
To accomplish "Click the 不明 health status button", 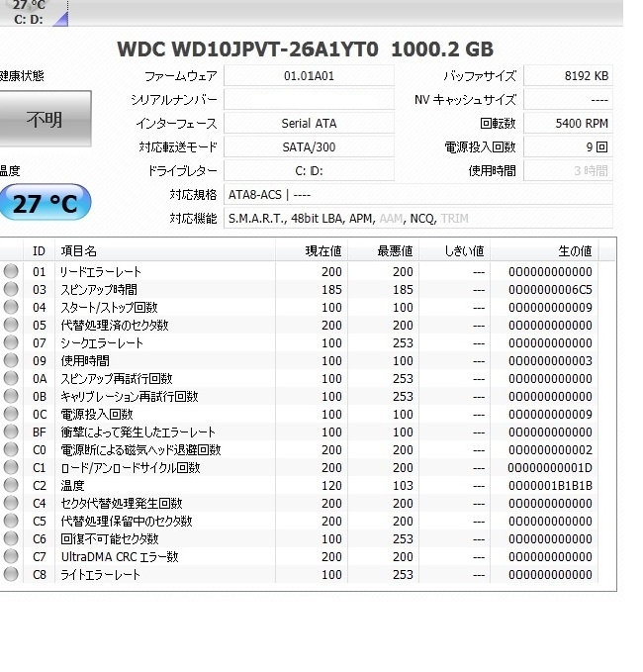I will pos(45,119).
